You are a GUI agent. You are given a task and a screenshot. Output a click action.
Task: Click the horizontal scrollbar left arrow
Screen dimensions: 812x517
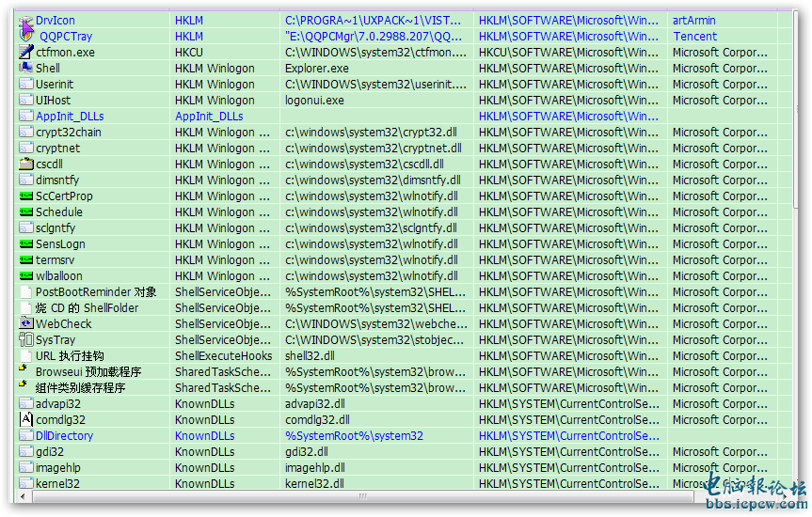point(21,497)
